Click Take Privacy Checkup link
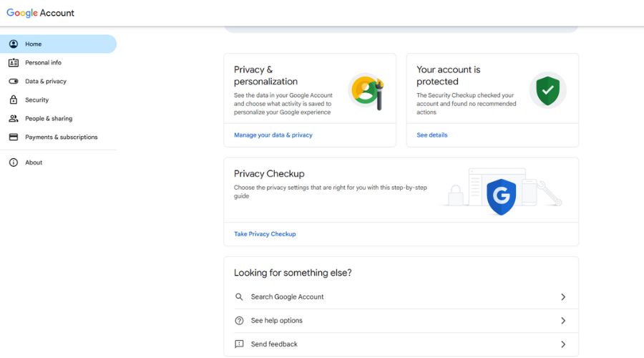The image size is (644, 358). point(265,234)
